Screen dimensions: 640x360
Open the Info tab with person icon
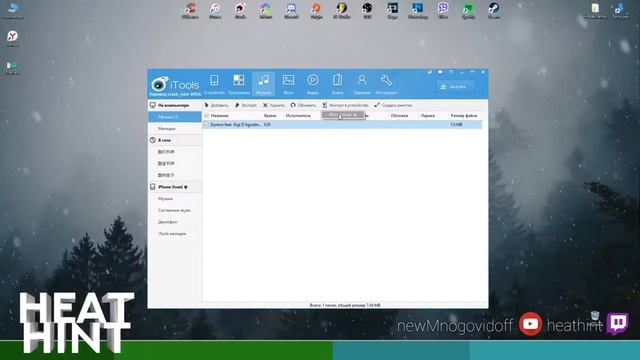point(362,84)
